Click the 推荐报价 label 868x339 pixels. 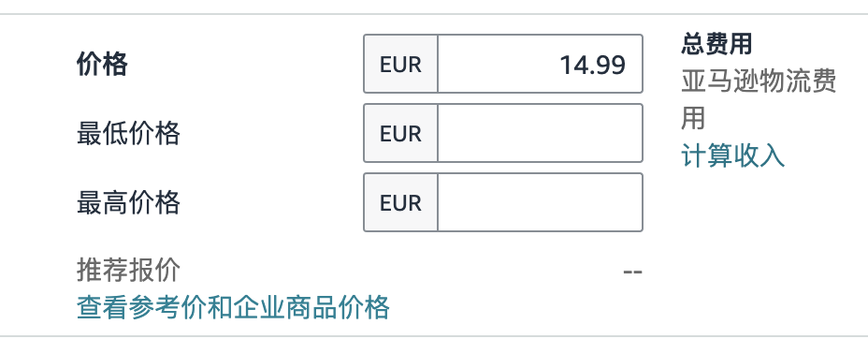click(x=128, y=271)
